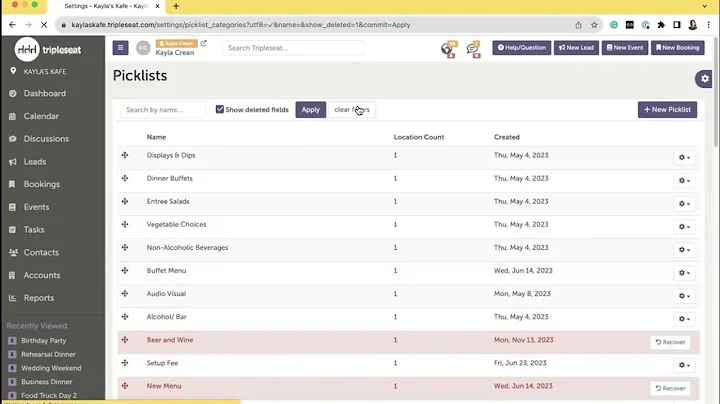
Task: Click the New Event button
Action: 625,48
